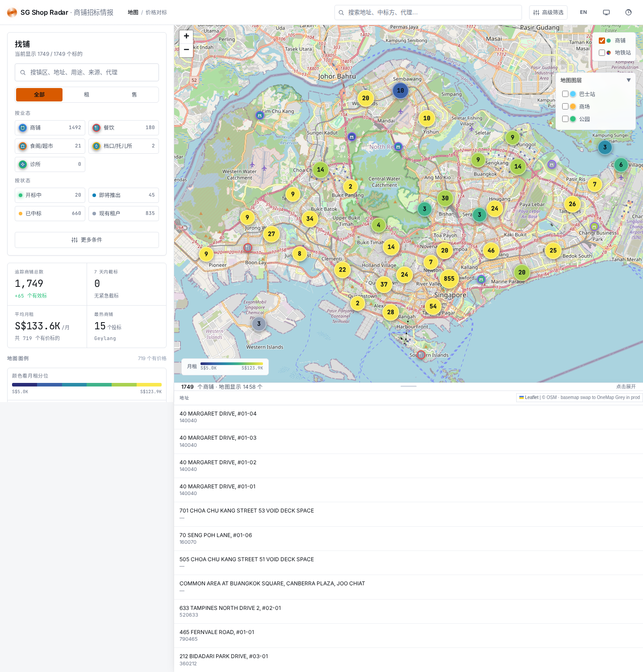643x672 pixels.
Task: Click the yellow segment of rent color scale
Action: [149, 385]
